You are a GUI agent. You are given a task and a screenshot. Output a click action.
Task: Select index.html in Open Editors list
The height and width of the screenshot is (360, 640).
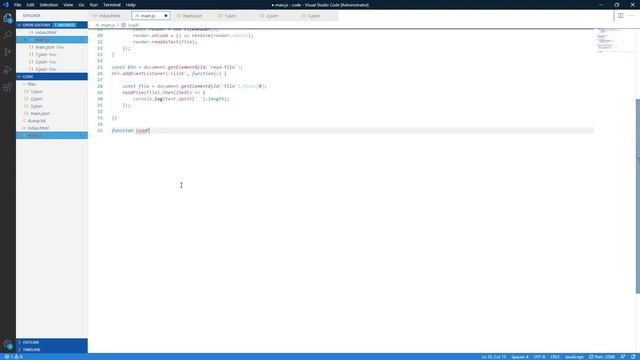52,32
